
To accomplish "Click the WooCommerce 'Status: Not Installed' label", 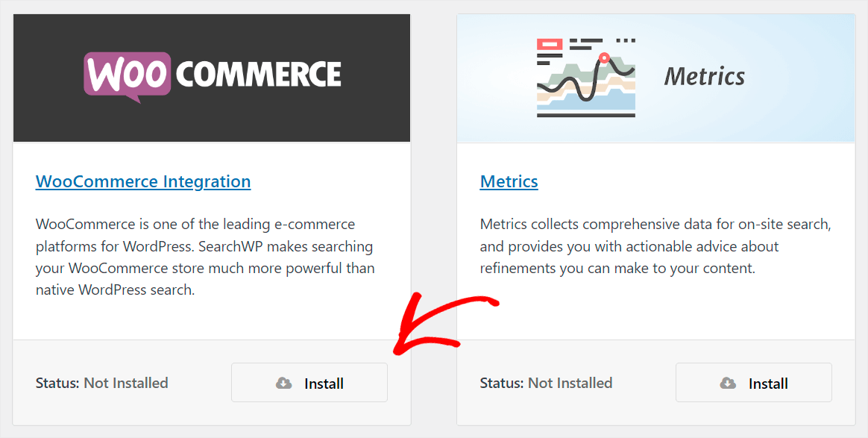I will [101, 383].
